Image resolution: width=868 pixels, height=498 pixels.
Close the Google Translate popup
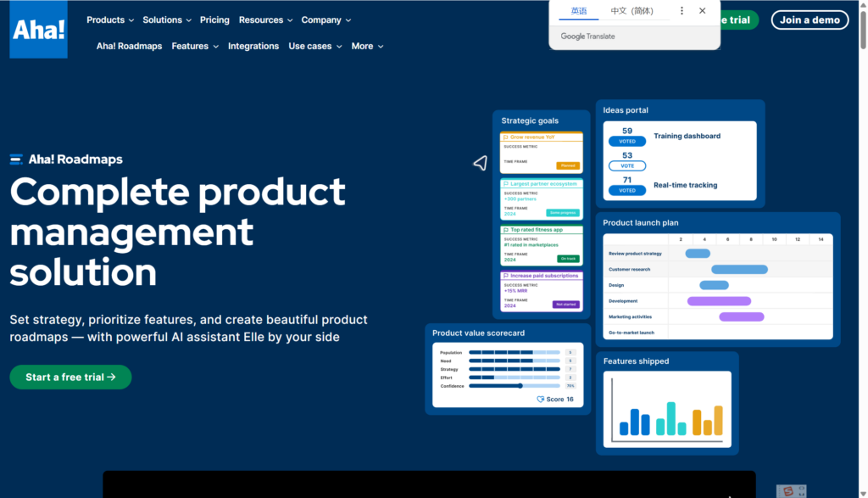coord(702,11)
